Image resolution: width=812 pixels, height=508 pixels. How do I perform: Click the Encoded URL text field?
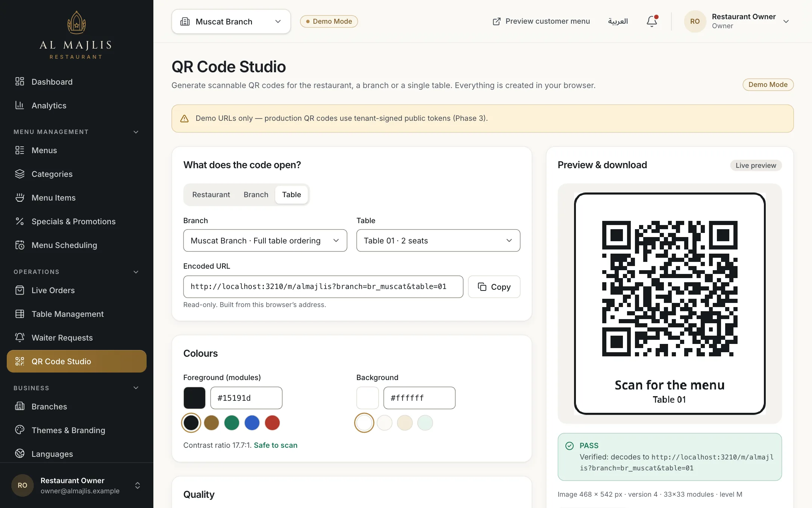[323, 287]
